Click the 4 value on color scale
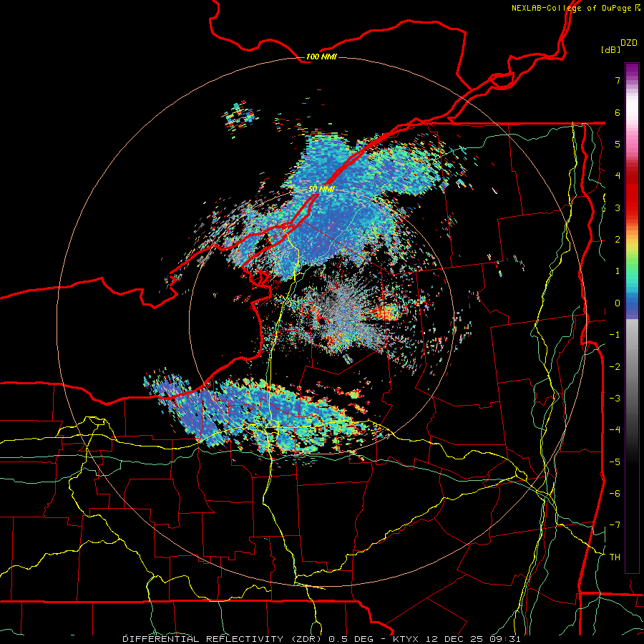The width and height of the screenshot is (644, 644). [618, 176]
